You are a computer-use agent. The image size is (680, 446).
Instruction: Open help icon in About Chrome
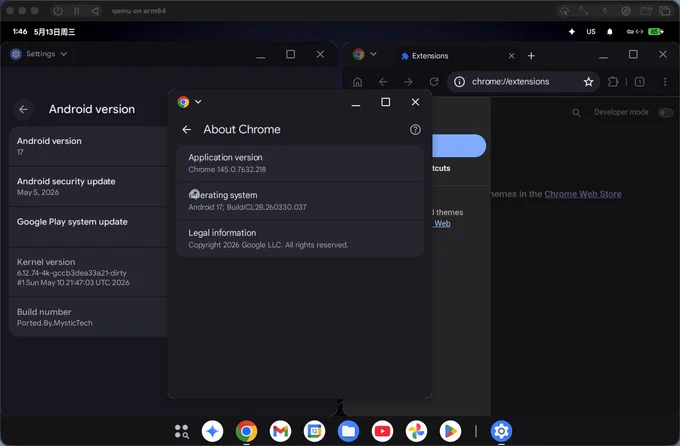click(415, 129)
